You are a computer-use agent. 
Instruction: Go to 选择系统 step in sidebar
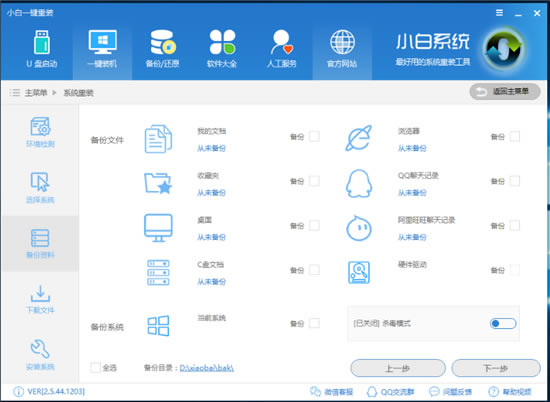click(40, 188)
